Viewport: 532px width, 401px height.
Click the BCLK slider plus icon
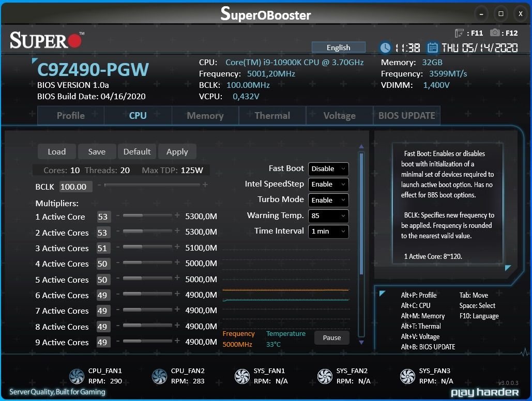pyautogui.click(x=205, y=184)
